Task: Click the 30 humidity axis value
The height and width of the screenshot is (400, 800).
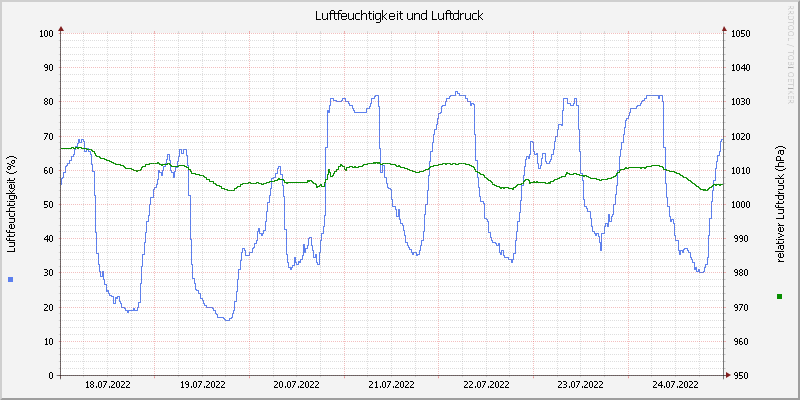Action: pyautogui.click(x=48, y=273)
